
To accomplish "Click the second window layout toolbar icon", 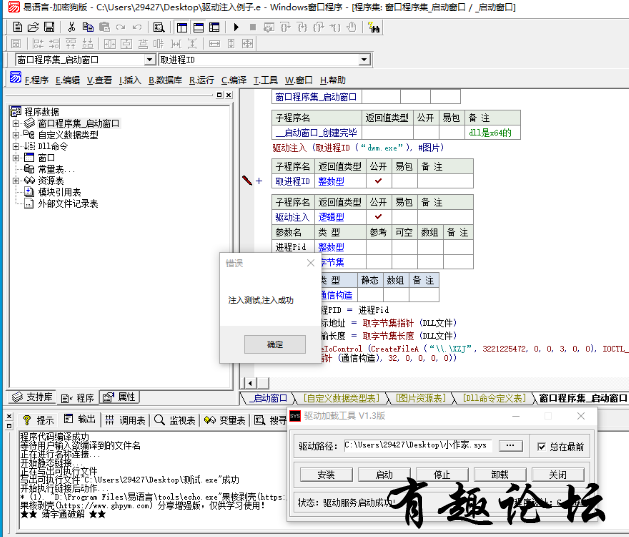I will coord(198,27).
